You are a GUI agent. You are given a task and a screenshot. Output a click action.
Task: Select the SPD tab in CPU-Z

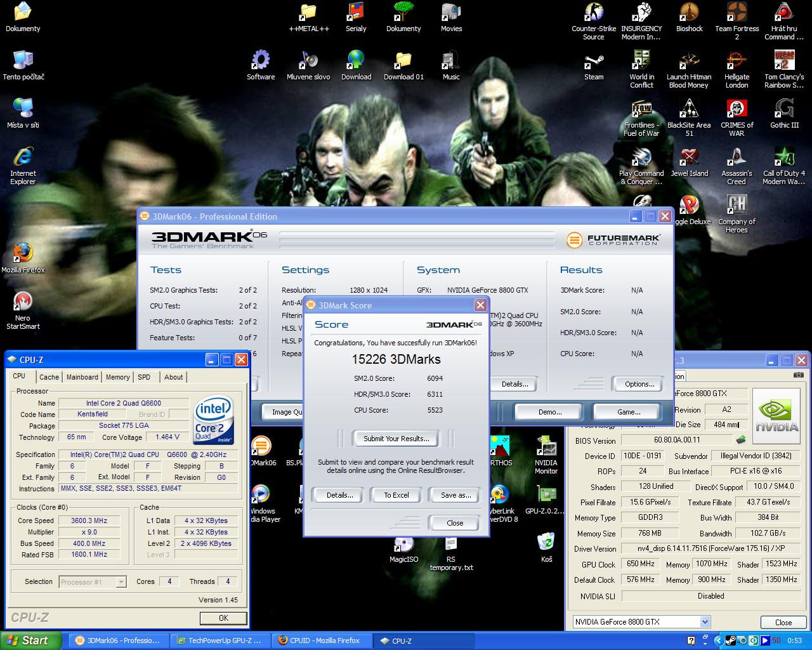pos(145,377)
